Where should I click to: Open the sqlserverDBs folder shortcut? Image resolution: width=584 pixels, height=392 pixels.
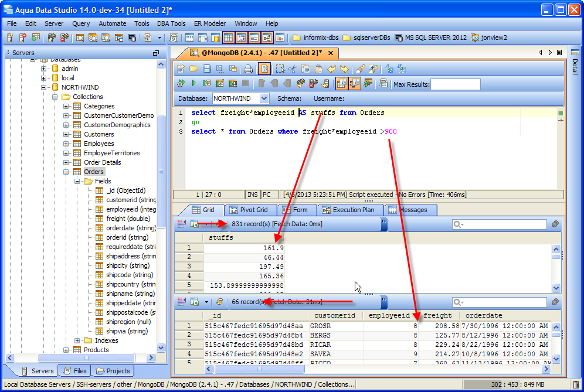(x=366, y=38)
